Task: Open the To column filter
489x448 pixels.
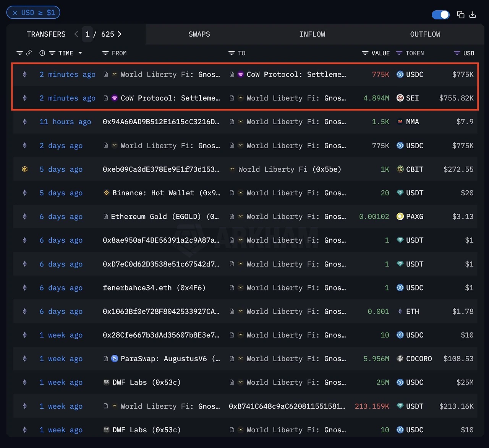Action: pyautogui.click(x=231, y=53)
